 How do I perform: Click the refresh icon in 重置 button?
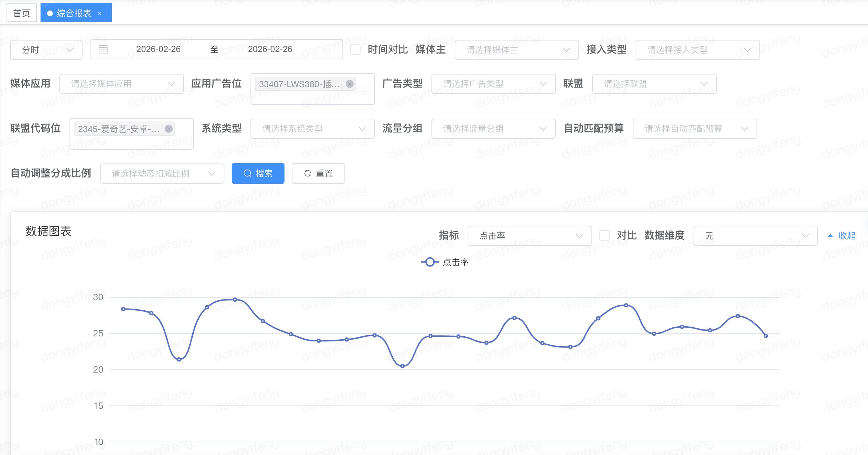click(308, 173)
